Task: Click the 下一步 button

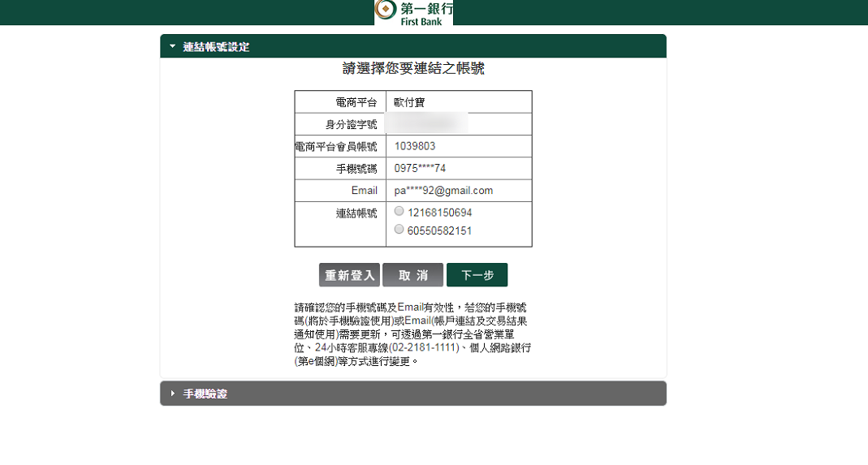Action: [x=477, y=275]
